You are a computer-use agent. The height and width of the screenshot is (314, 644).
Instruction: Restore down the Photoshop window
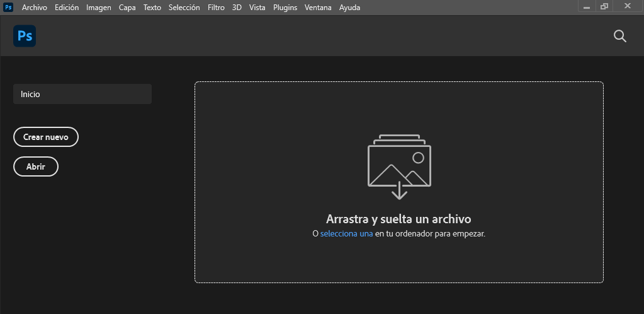(x=604, y=6)
